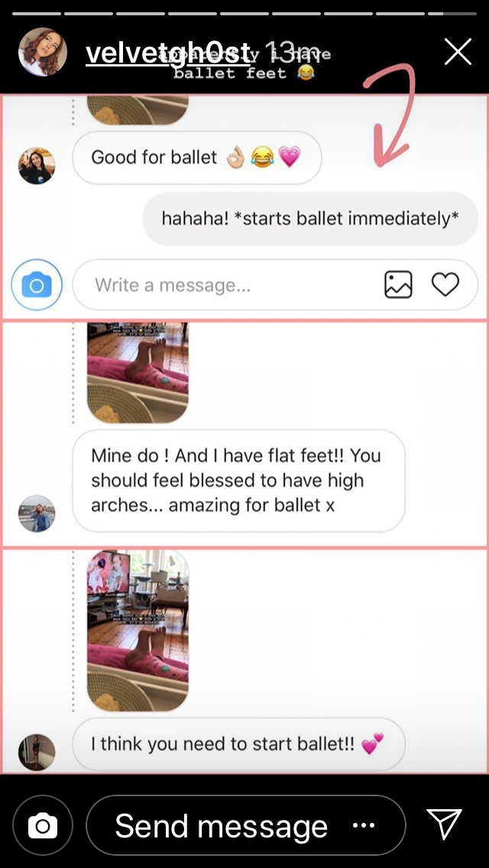Click the Write a message input

275,285
